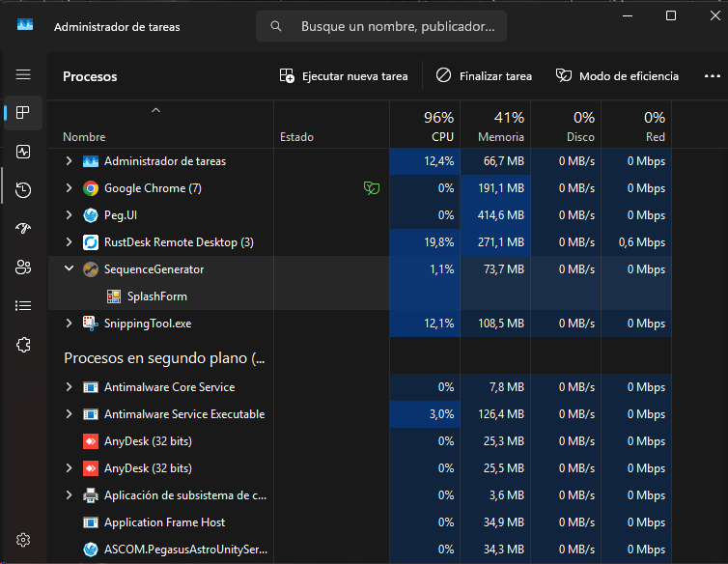Viewport: 728px width, 564px height.
Task: Expand Antimalware Core Service
Action: point(69,387)
